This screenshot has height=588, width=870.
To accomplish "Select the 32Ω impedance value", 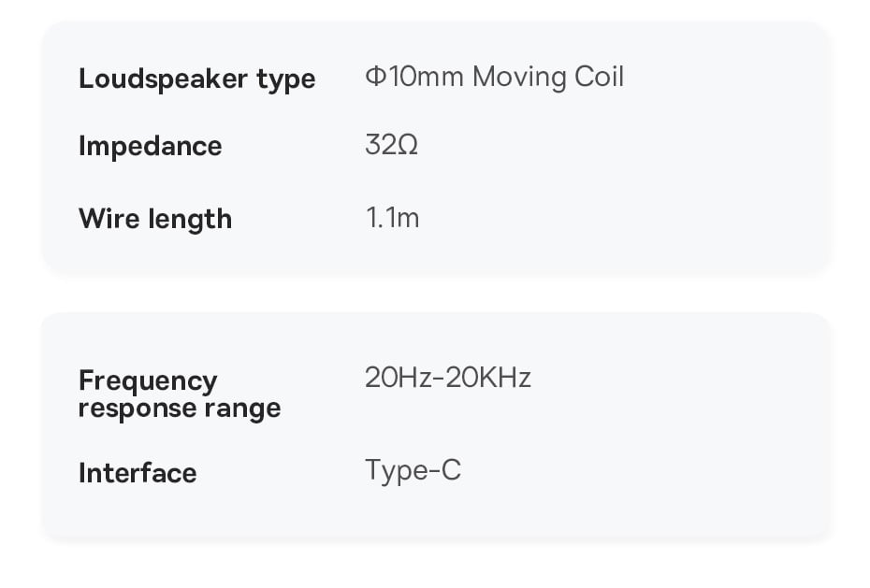I will click(391, 146).
